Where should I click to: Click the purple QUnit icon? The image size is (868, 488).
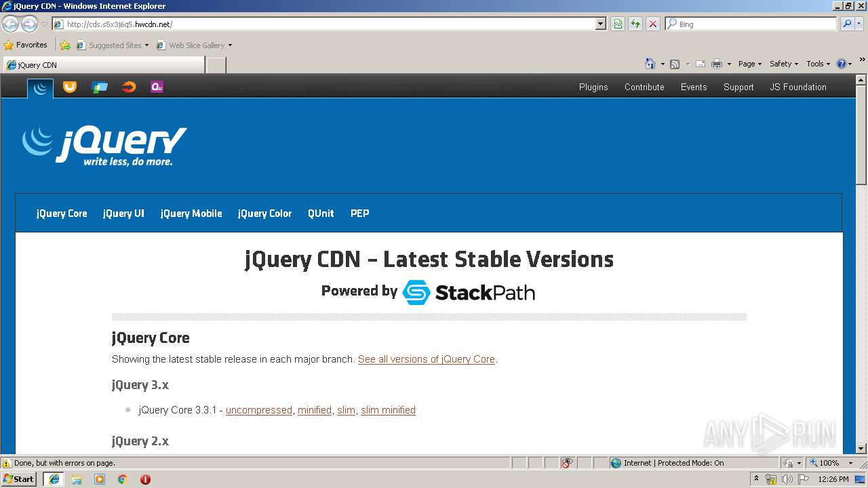tap(157, 87)
